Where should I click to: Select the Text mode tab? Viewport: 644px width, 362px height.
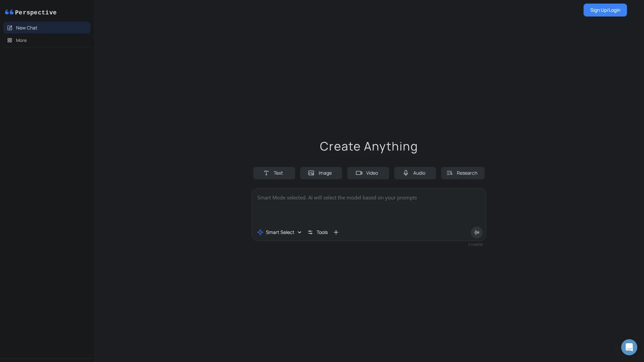[274, 173]
